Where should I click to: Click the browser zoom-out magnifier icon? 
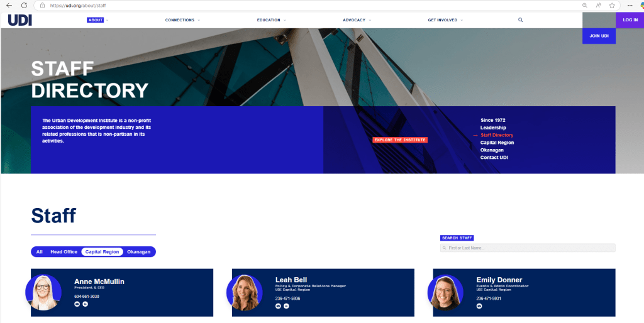[585, 5]
